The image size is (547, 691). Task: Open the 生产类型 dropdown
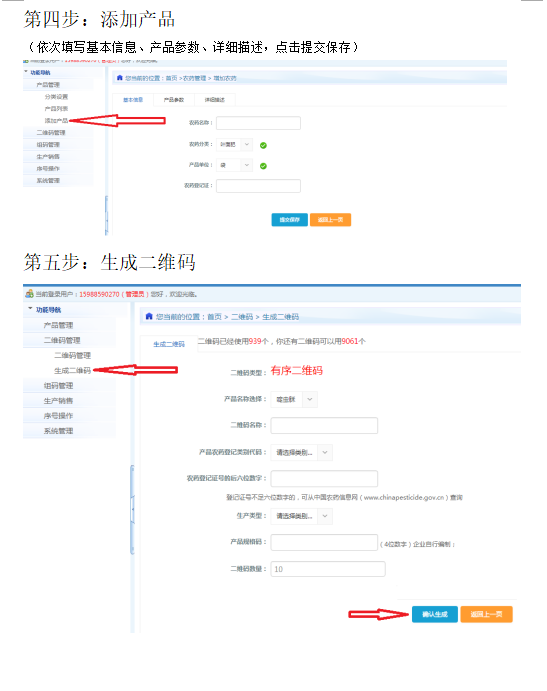click(301, 516)
